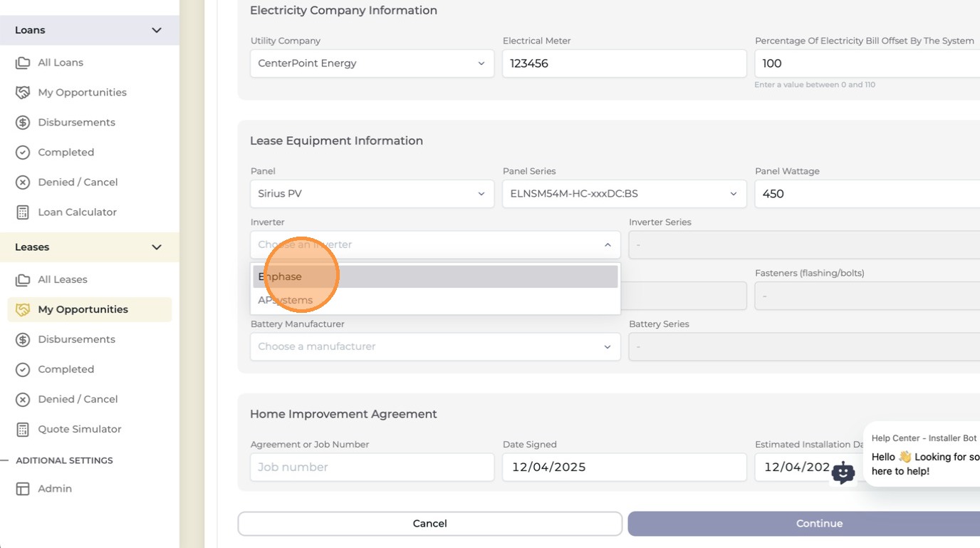This screenshot has width=980, height=548.
Task: Collapse the Loans sidebar section
Action: [x=157, y=30]
